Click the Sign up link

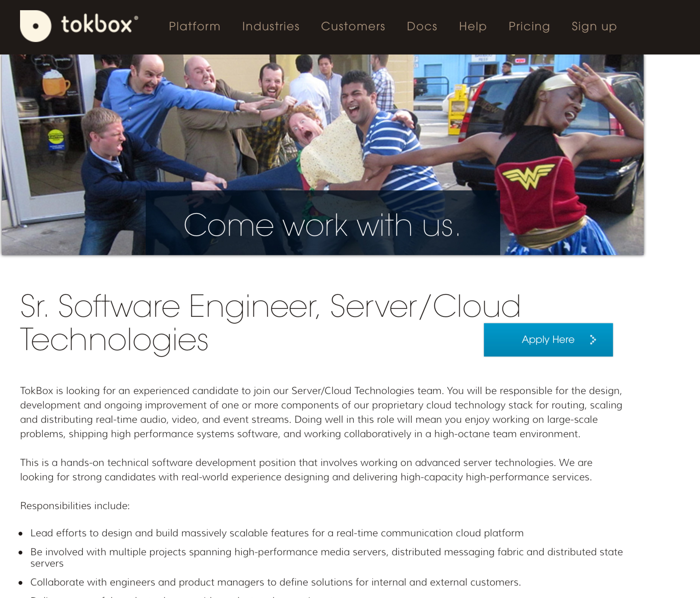(594, 26)
